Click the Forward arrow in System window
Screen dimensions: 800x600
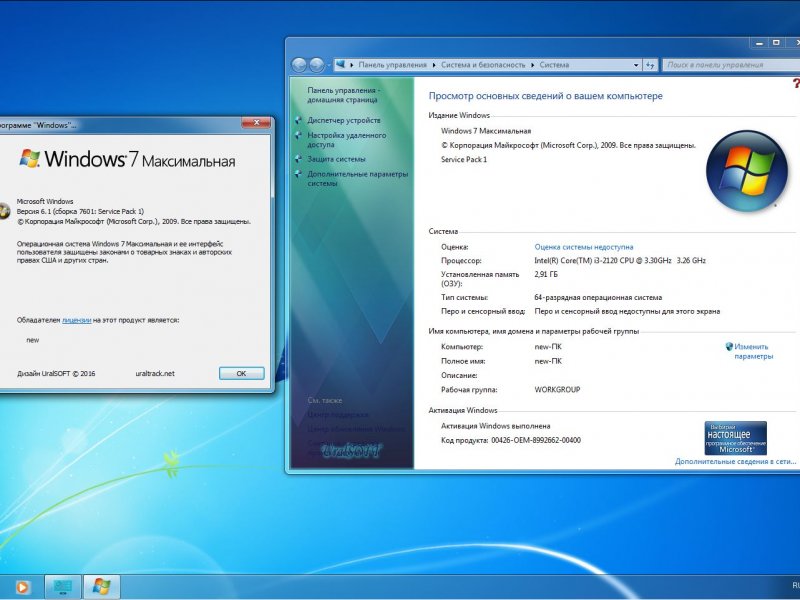click(316, 65)
